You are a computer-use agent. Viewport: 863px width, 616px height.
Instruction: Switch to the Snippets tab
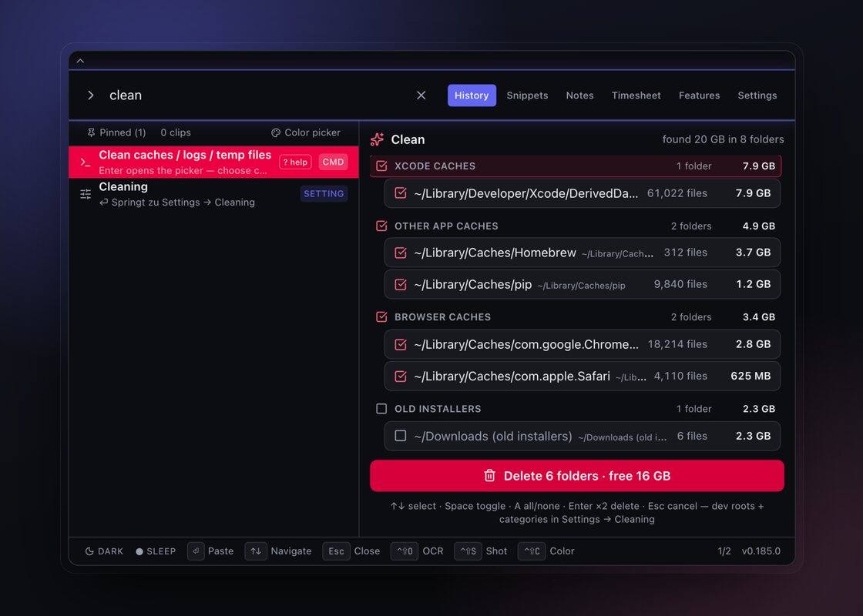527,95
